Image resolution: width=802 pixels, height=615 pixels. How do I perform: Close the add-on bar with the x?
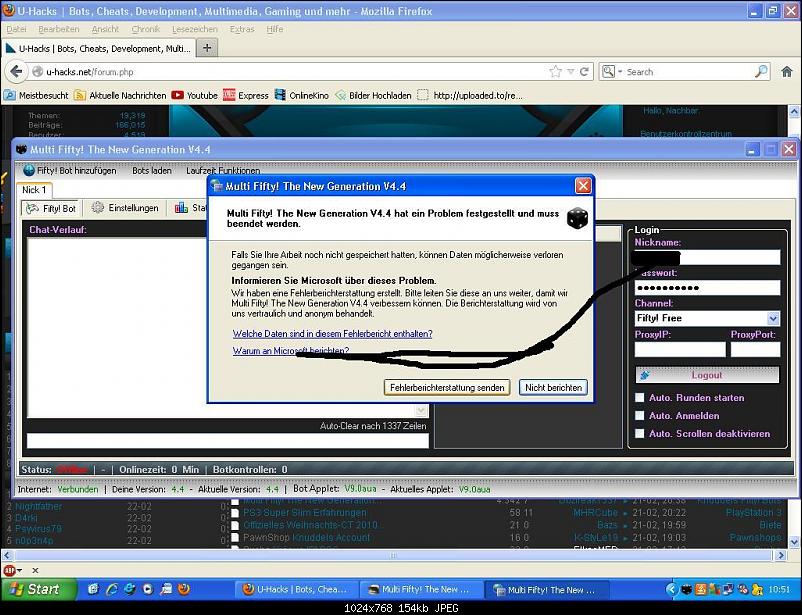coord(35,570)
